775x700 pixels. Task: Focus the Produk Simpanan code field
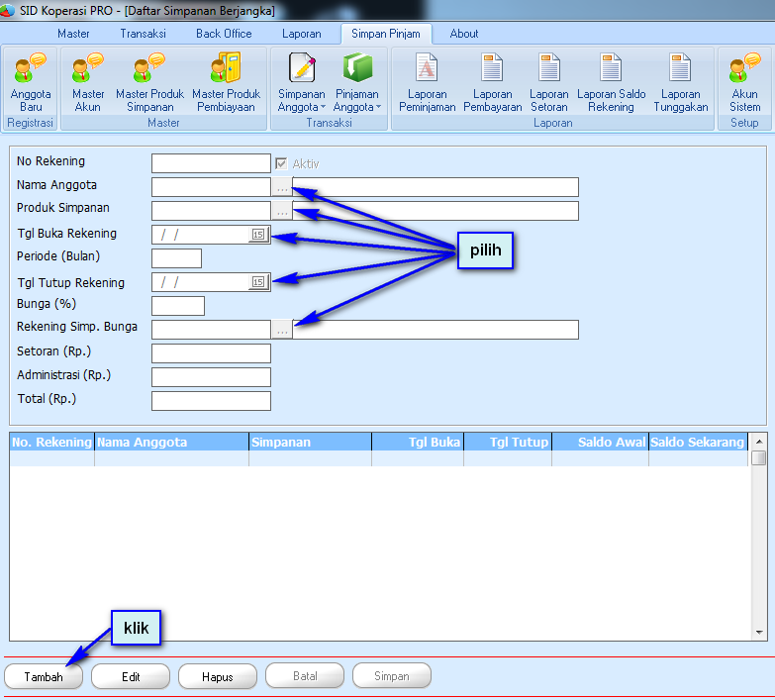[x=211, y=211]
